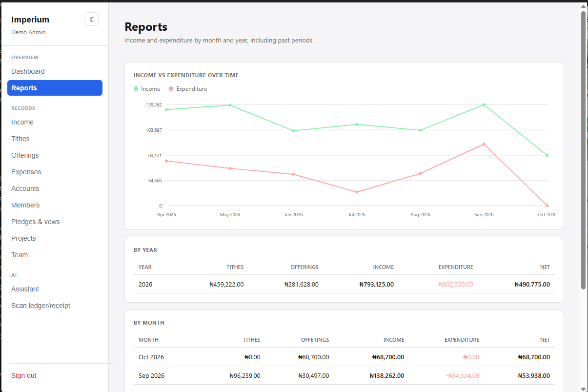Click the MONTH column header
Screen dimensions: 588x392
(x=148, y=340)
